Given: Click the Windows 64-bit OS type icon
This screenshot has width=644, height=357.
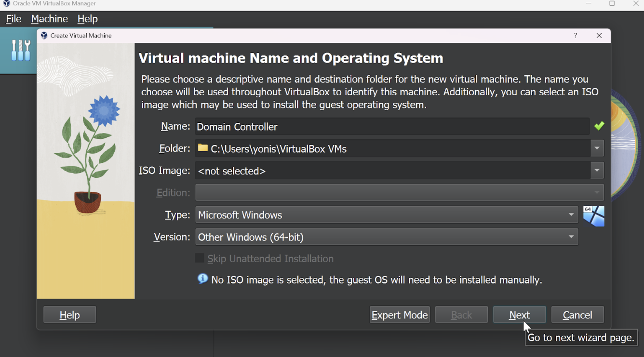Looking at the screenshot, I should tap(593, 216).
